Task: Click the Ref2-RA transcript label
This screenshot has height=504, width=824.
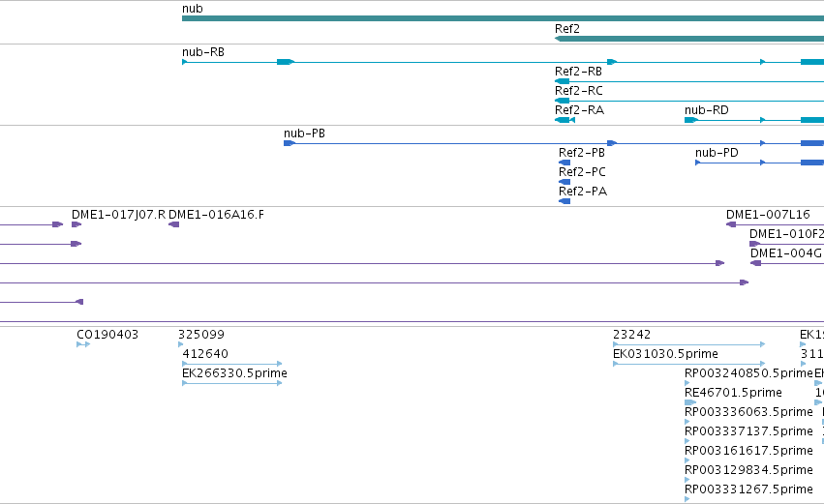Action: point(579,110)
